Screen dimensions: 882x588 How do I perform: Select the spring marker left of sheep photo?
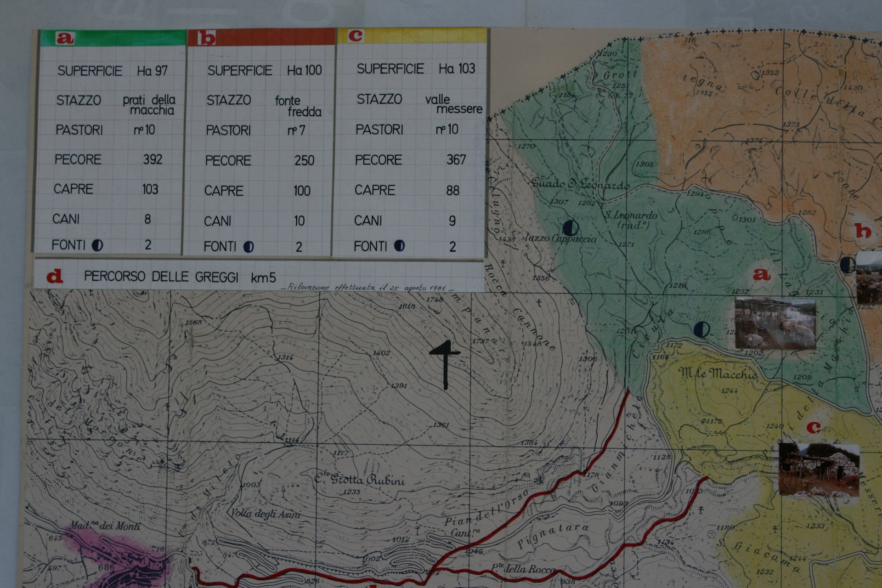(x=701, y=329)
